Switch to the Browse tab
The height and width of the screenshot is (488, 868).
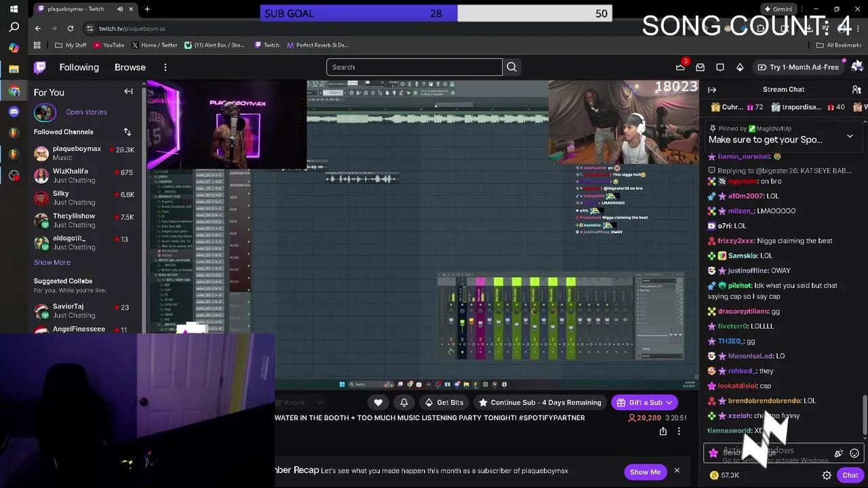click(x=130, y=67)
